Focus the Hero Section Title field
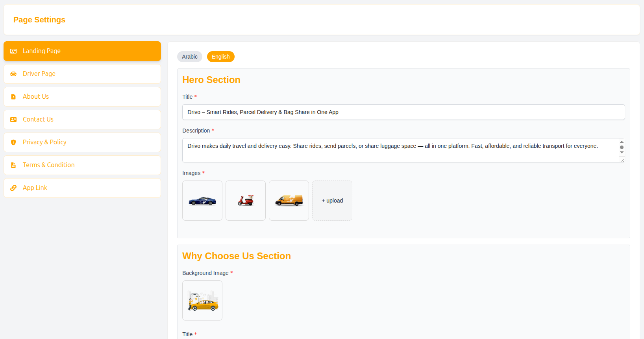Screen dimensions: 644x339 coord(403,112)
